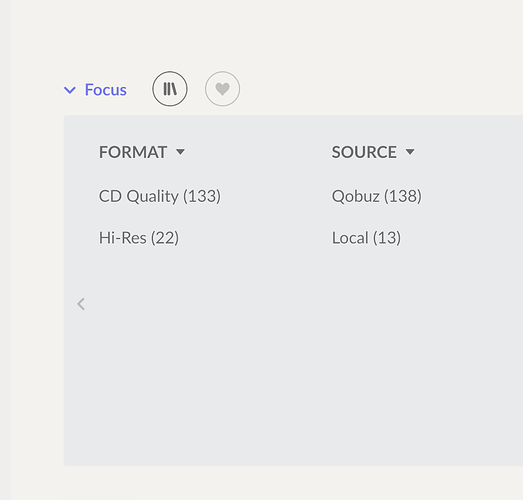Select the (138) Qobuz count
This screenshot has height=500, width=523.
pyautogui.click(x=403, y=196)
